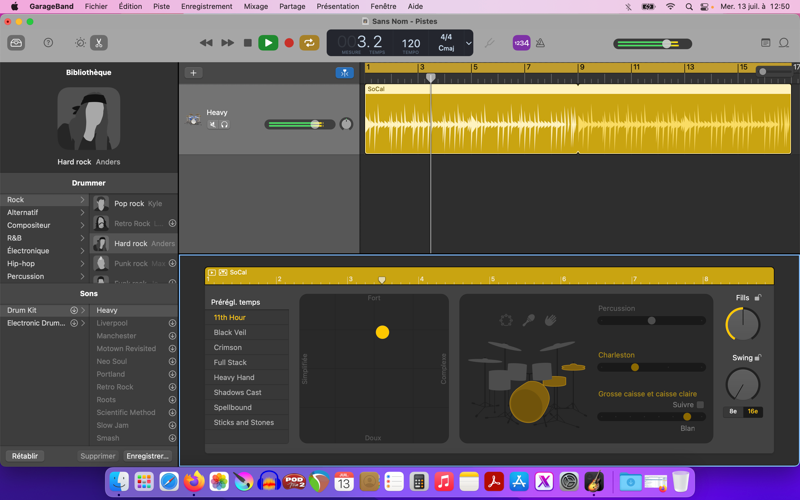
Task: Stop playback
Action: pyautogui.click(x=247, y=43)
